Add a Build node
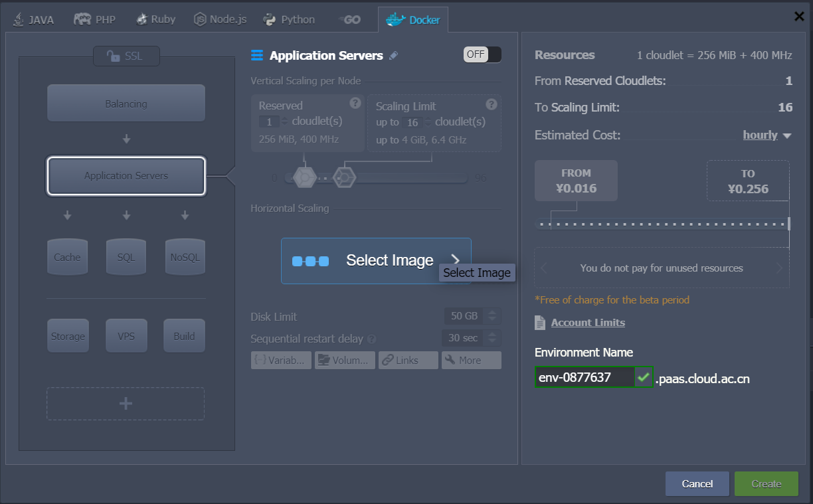813x504 pixels. (185, 336)
